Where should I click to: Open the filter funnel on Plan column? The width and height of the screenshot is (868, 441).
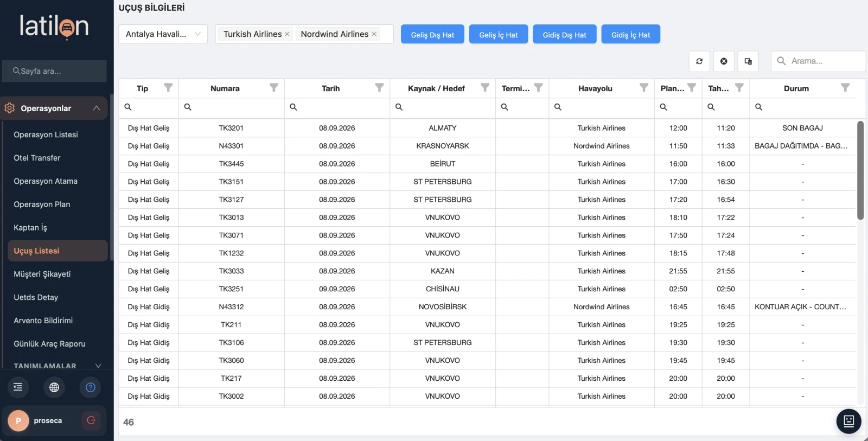pyautogui.click(x=692, y=88)
